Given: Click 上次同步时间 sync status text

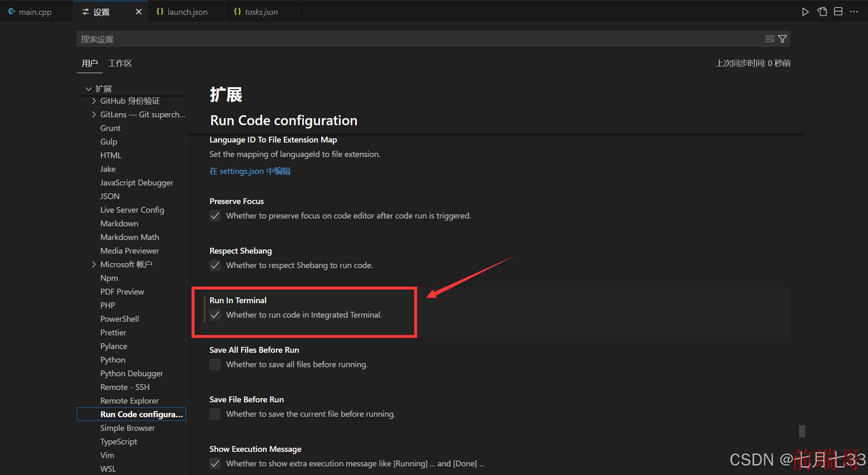Looking at the screenshot, I should tap(753, 63).
